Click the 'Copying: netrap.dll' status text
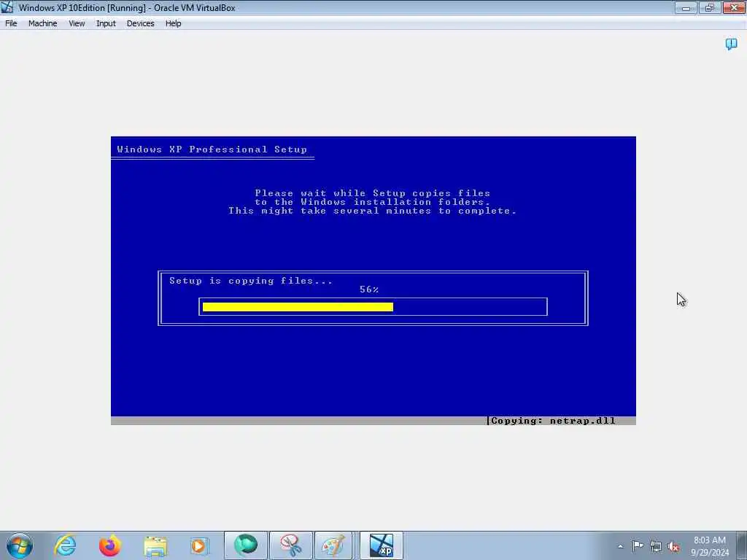 point(553,421)
